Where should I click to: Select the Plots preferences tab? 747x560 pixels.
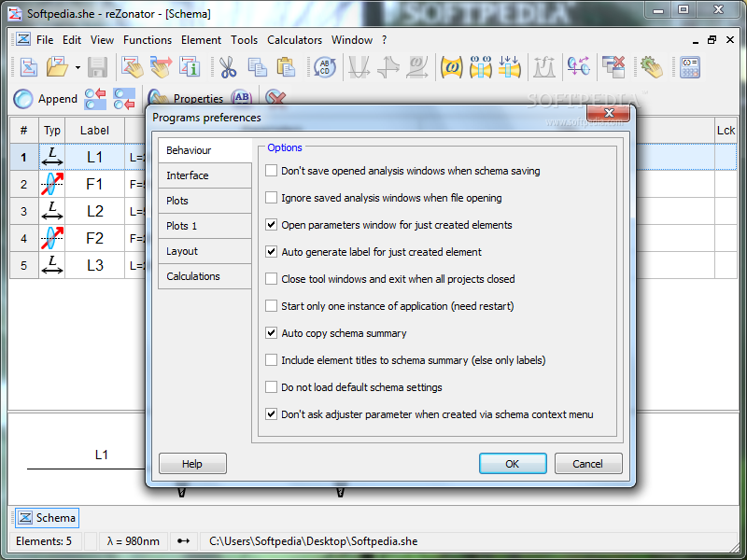coord(204,201)
